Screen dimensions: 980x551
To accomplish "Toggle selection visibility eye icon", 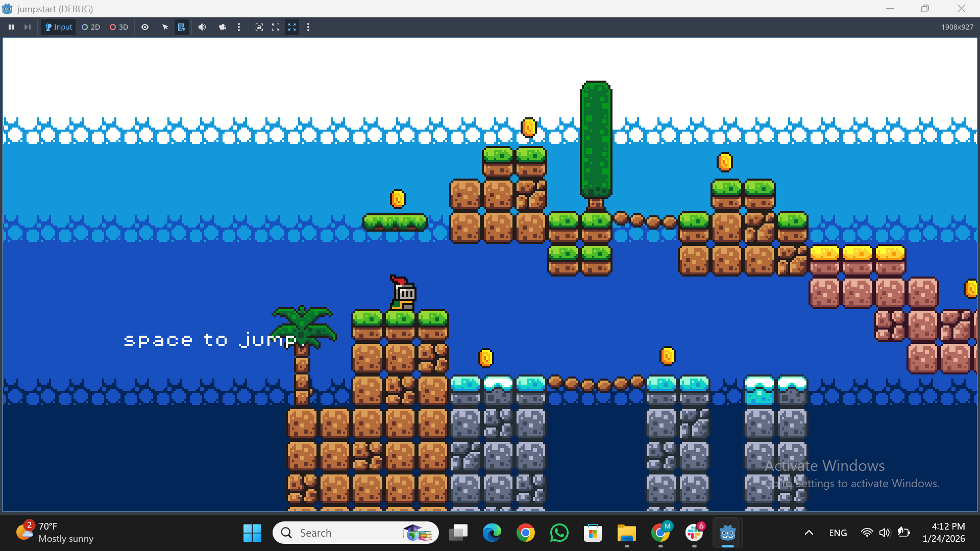I will pyautogui.click(x=145, y=27).
